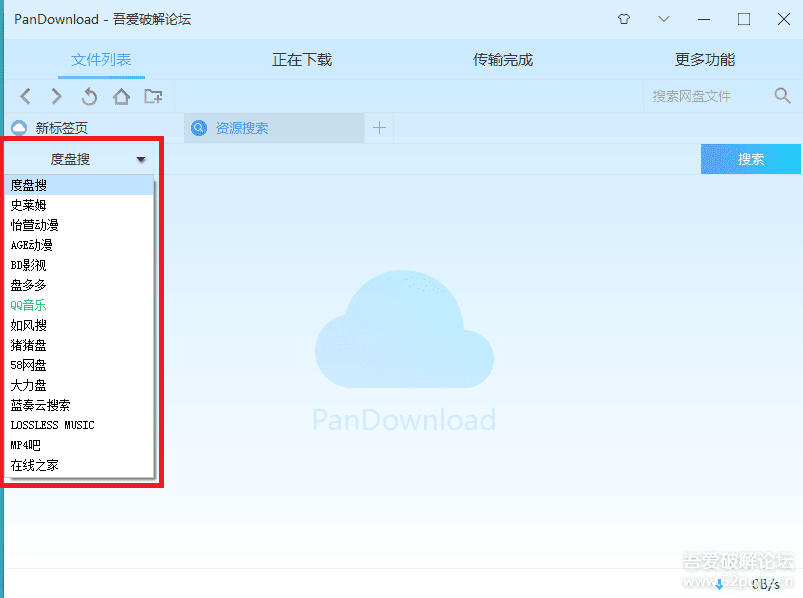Collapse the 度盘搜 source dropdown
This screenshot has height=598, width=803.
(141, 159)
